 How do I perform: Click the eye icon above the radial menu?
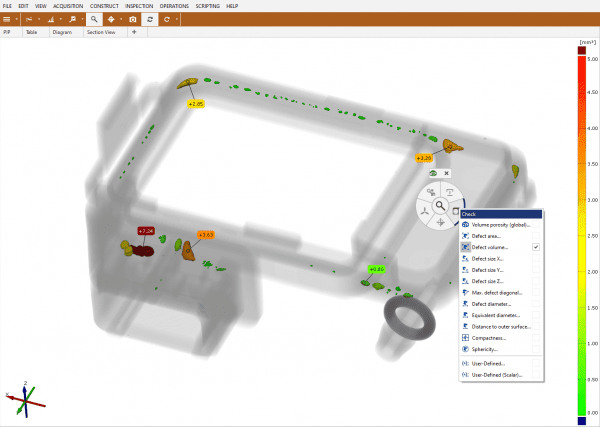tap(433, 173)
